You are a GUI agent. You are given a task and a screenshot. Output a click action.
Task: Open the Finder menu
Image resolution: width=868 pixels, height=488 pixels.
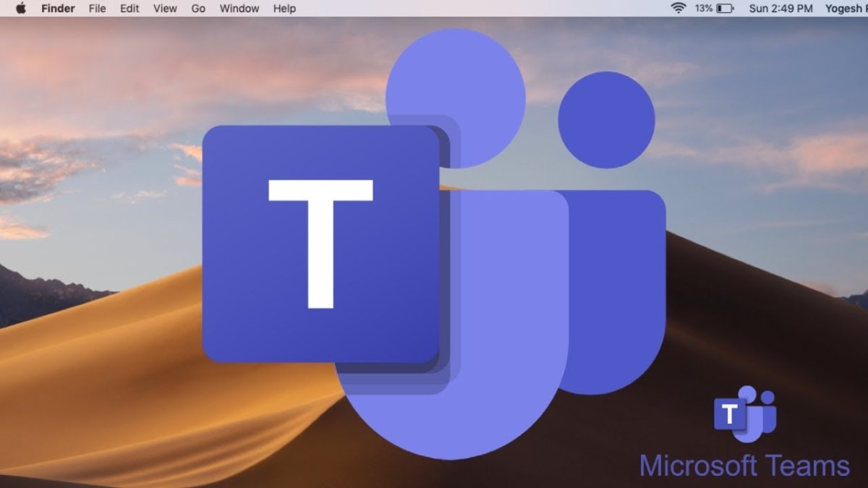tap(58, 9)
